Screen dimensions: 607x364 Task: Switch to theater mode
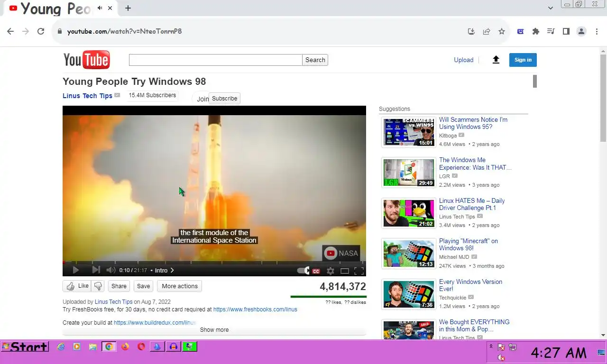point(345,271)
